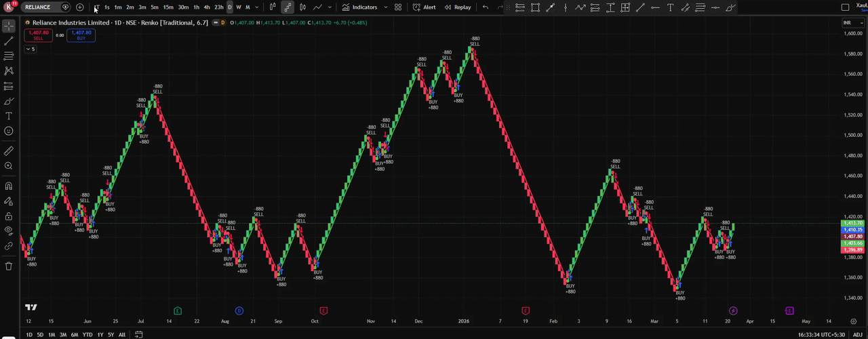Select the 1m timeframe

[x=118, y=7]
